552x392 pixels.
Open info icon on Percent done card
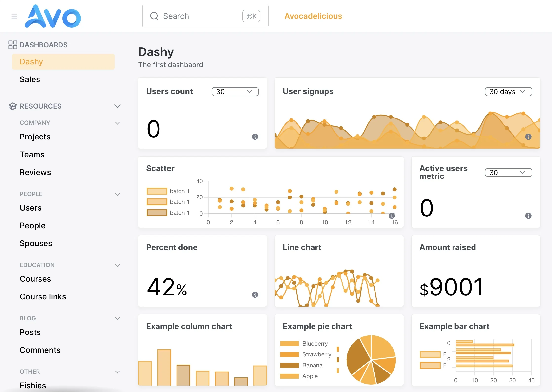coord(255,295)
